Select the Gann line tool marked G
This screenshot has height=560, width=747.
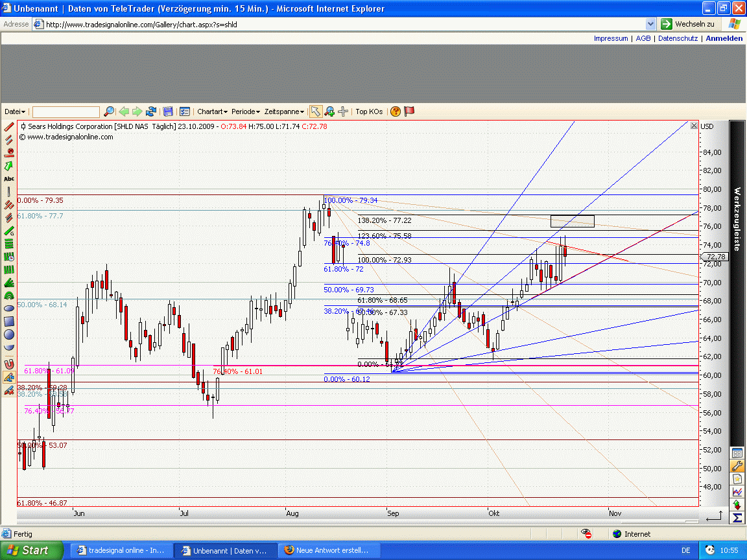[8, 231]
